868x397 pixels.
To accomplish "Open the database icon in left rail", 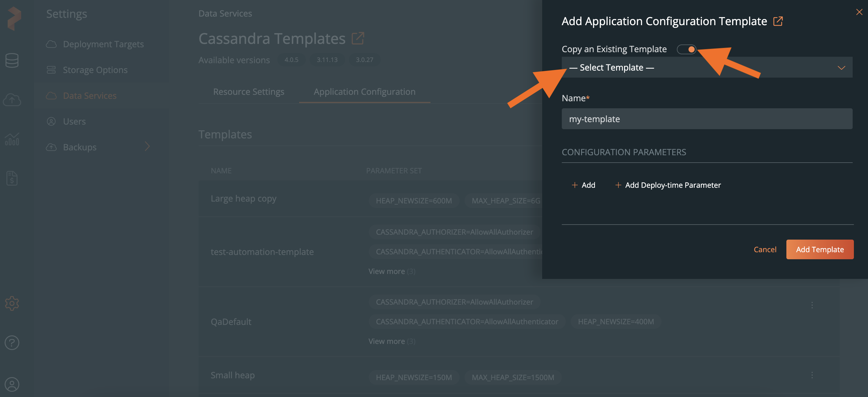I will pos(12,61).
